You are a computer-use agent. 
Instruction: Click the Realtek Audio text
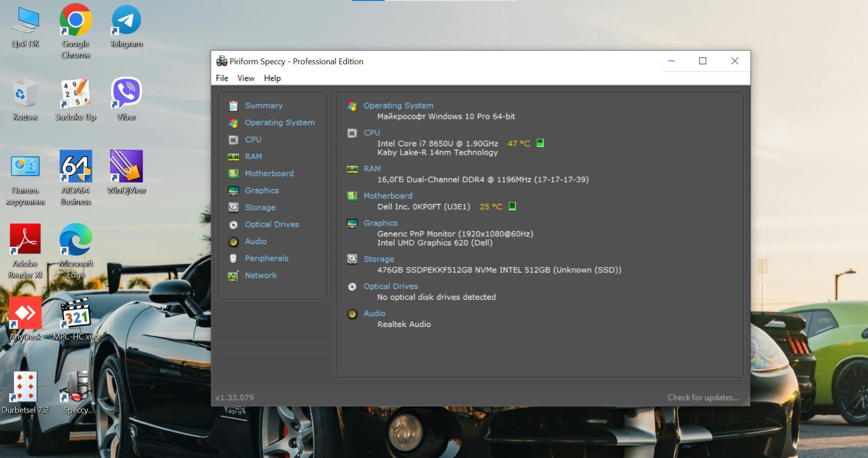404,325
